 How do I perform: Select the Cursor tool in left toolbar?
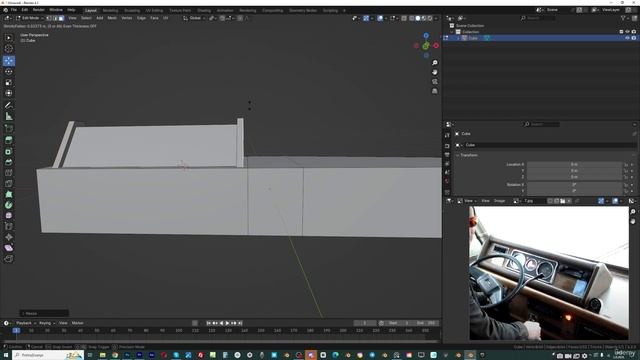(9, 49)
